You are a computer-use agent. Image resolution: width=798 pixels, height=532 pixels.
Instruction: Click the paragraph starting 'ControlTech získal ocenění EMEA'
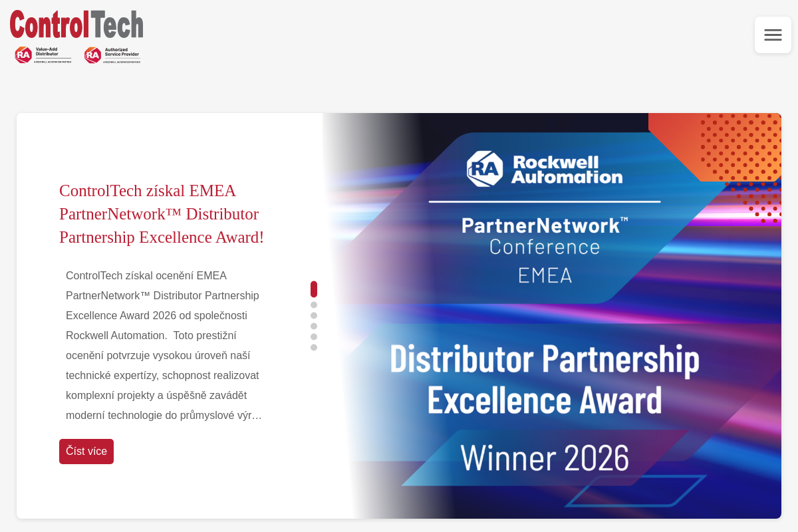pos(164,346)
